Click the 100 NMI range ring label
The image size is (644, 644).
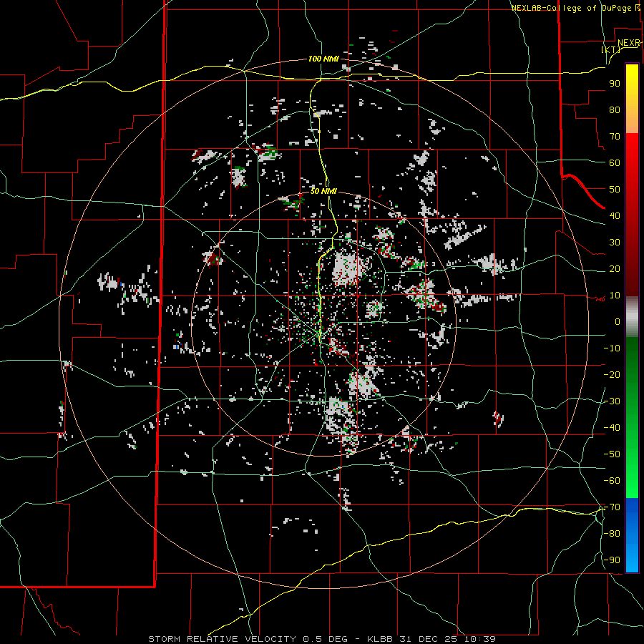[x=323, y=59]
